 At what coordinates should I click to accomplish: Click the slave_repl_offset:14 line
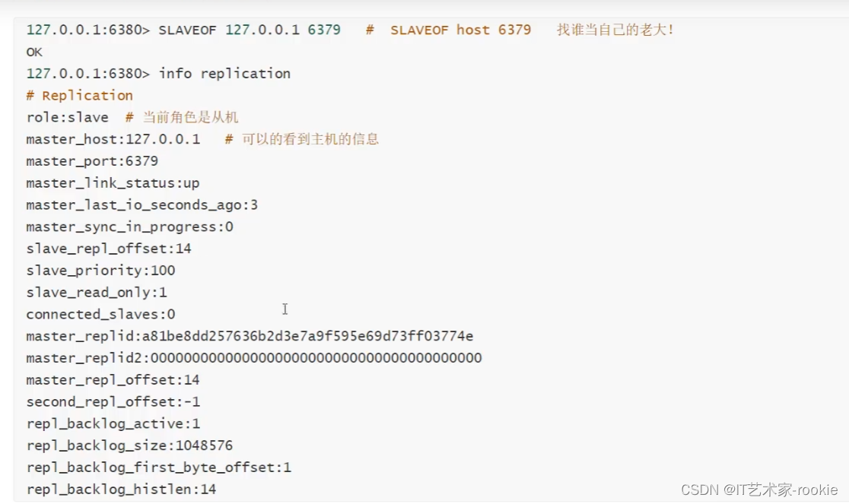(x=108, y=249)
